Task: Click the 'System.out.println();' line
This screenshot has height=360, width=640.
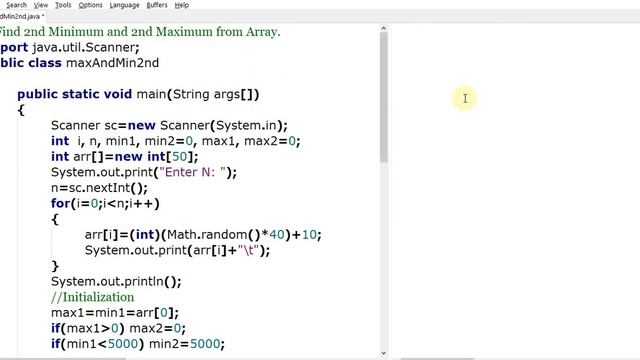Action: (x=116, y=282)
